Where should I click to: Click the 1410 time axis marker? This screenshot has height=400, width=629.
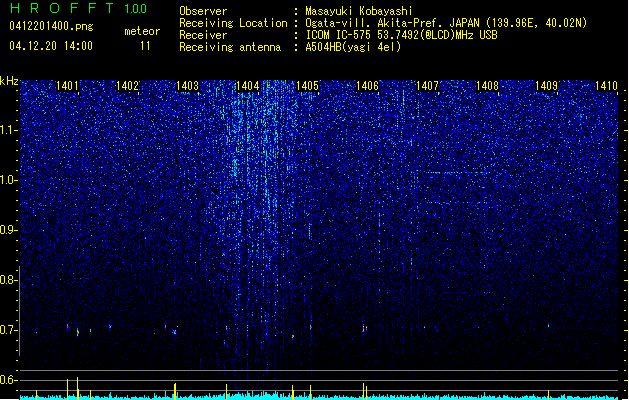pyautogui.click(x=607, y=85)
